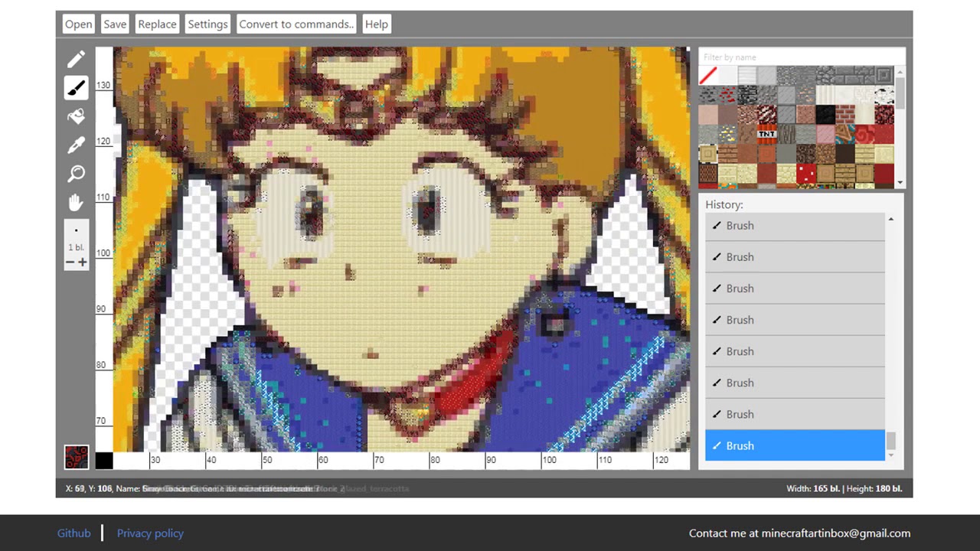Viewport: 980px width, 551px height.
Task: Choose the red bricks block
Action: pyautogui.click(x=845, y=114)
